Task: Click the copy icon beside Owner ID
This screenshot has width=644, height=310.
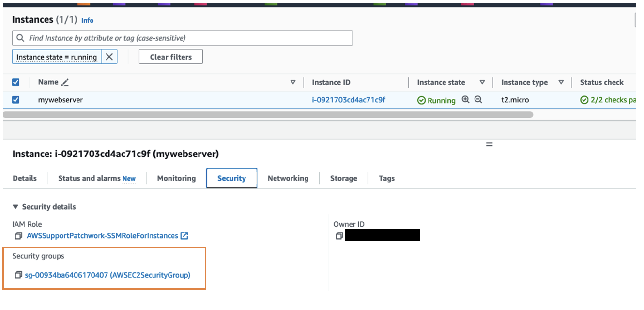Action: (339, 235)
